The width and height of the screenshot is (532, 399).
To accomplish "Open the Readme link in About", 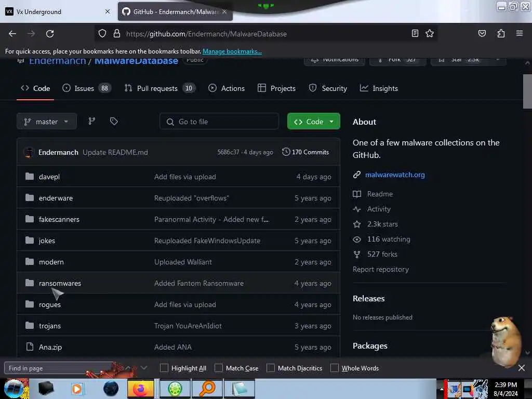I will (380, 194).
